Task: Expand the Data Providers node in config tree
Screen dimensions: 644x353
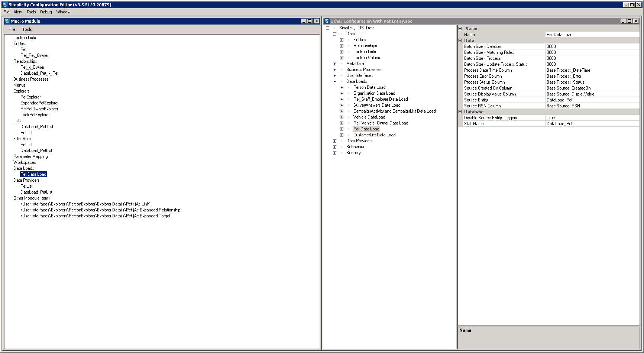Action: (x=334, y=141)
